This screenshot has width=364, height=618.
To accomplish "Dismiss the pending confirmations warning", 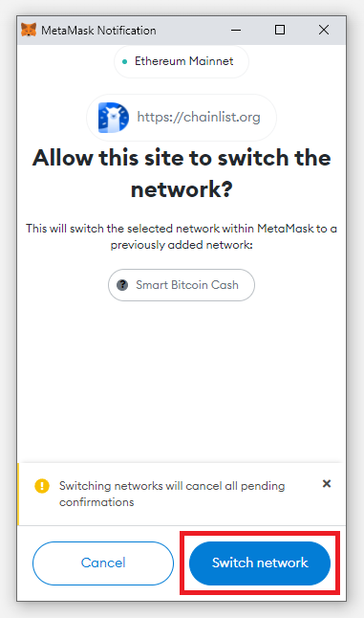I will pos(327,484).
